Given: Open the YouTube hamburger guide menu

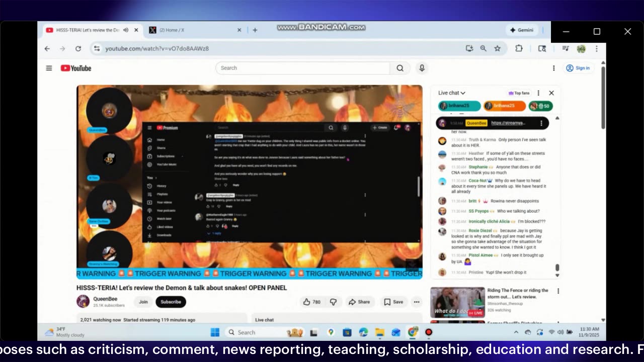Looking at the screenshot, I should 49,68.
